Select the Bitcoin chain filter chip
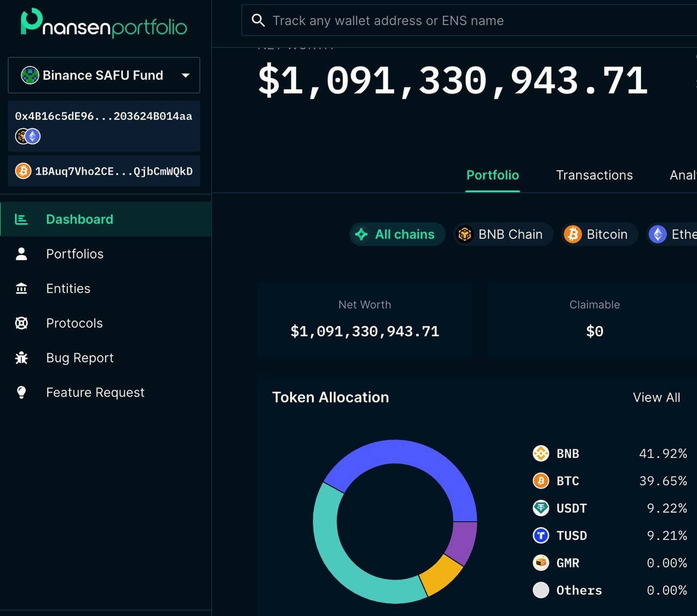697x616 pixels. point(600,235)
